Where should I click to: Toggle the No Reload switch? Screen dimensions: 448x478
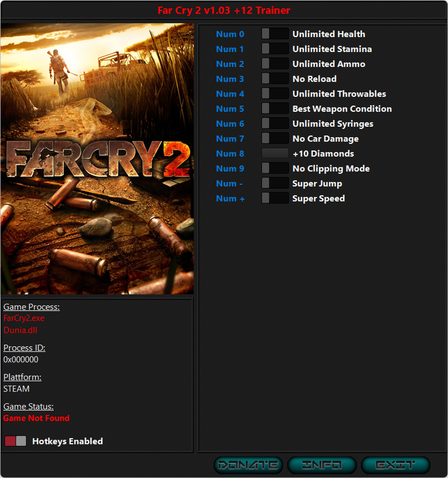click(275, 79)
